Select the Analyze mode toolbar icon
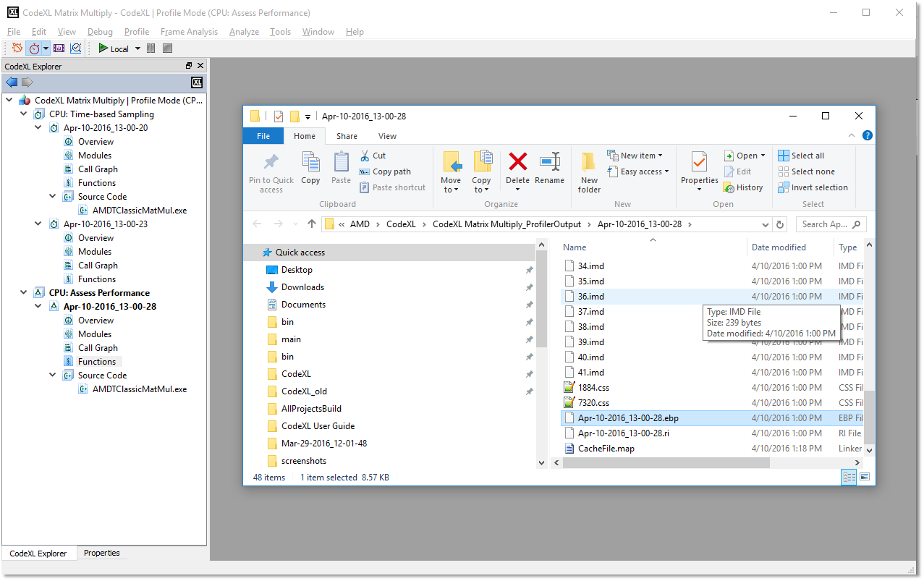Viewport: 924px width, 581px height. (75, 48)
